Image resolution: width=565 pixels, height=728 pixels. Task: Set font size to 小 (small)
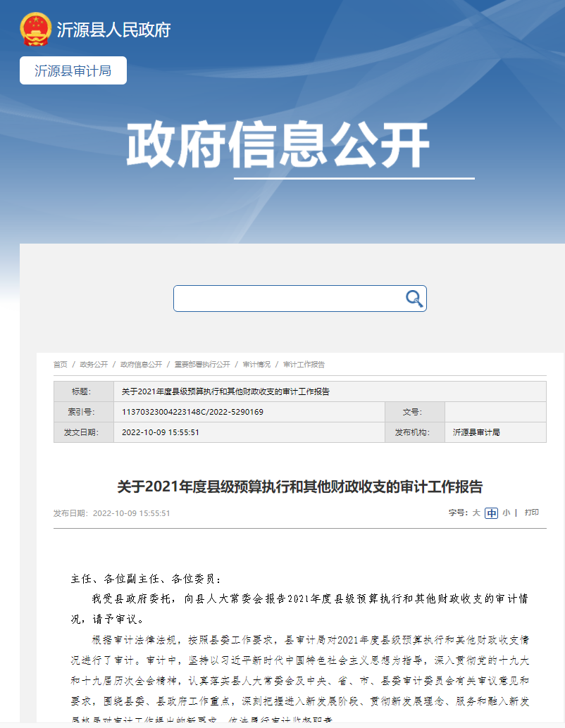[x=506, y=513]
